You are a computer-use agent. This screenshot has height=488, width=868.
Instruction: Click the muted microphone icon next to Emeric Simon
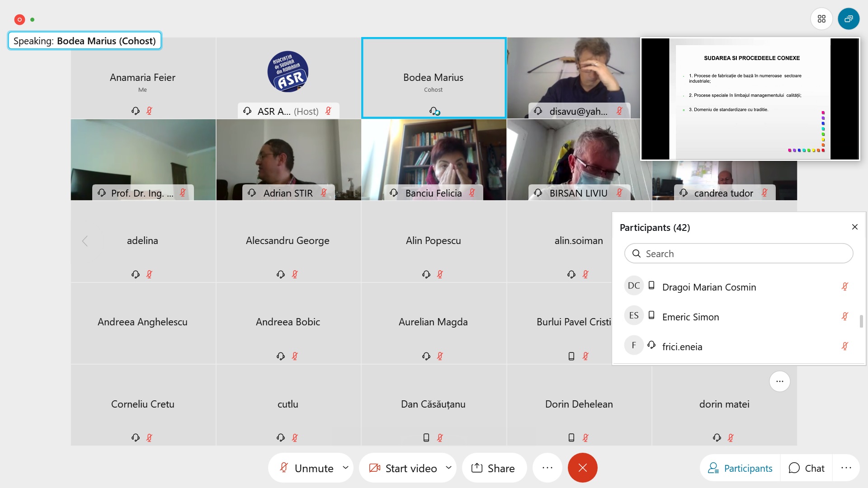tap(844, 316)
